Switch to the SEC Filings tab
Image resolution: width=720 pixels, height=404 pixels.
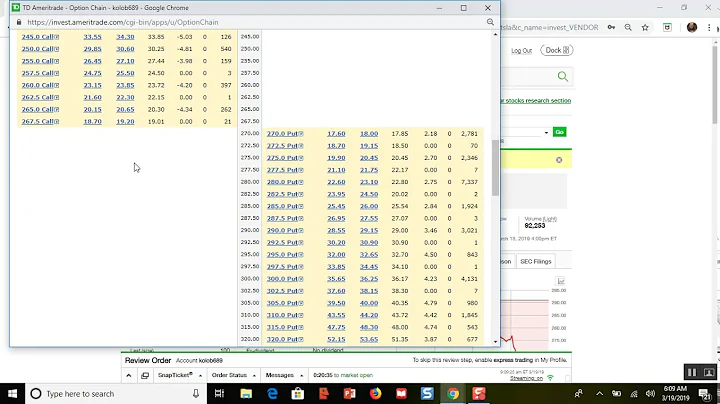tap(535, 261)
